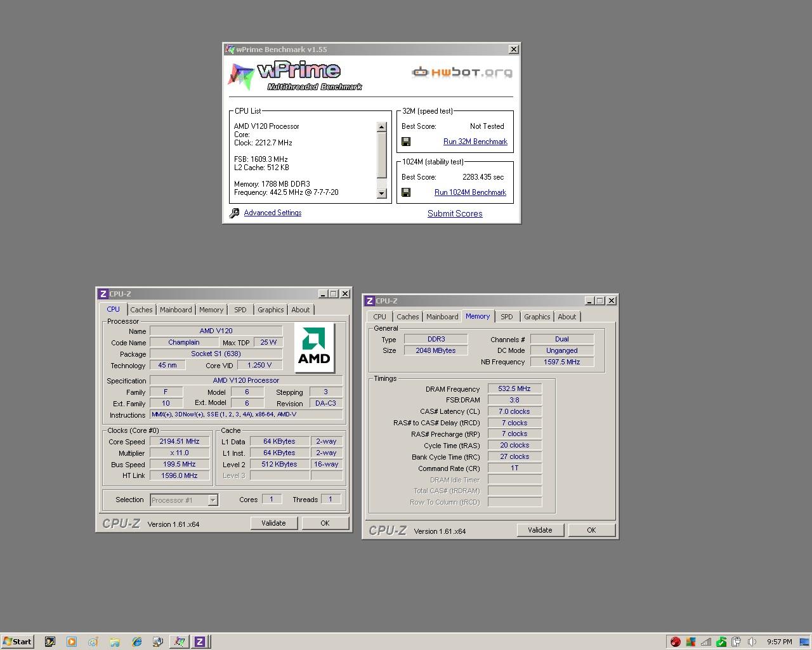Click the multicolored AVG-style tray icon
The width and height of the screenshot is (812, 650).
pyautogui.click(x=691, y=642)
